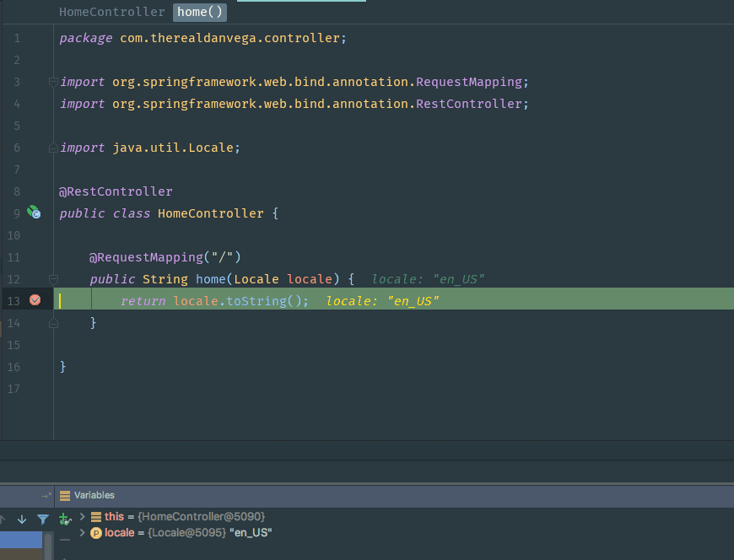Click the step up arrow icon in debug toolbar
The width and height of the screenshot is (734, 560).
(3, 520)
